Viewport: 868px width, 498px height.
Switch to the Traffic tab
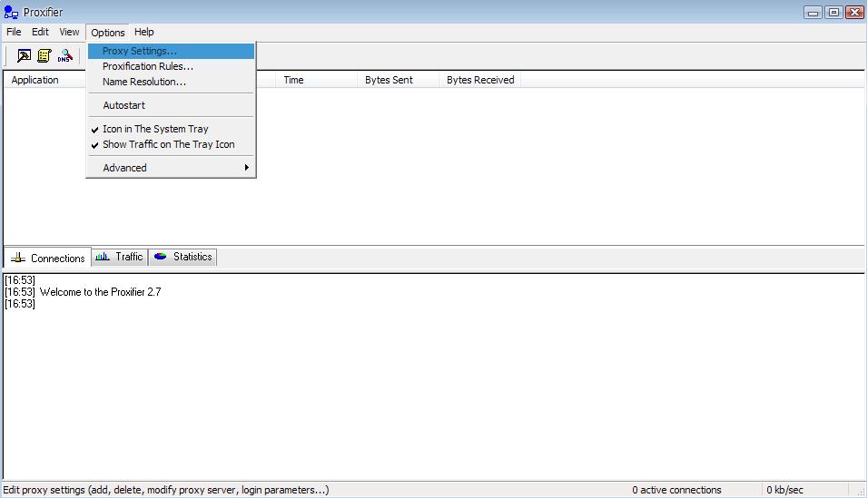[120, 257]
